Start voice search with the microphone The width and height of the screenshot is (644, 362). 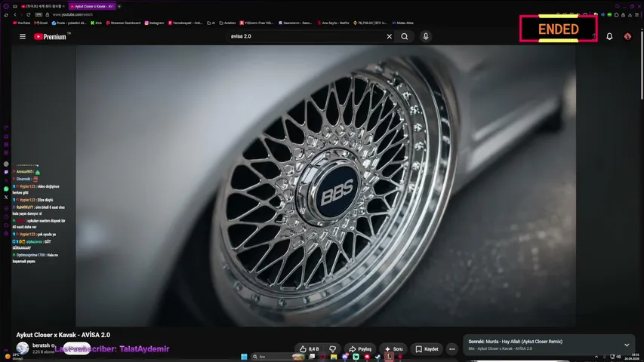(426, 36)
